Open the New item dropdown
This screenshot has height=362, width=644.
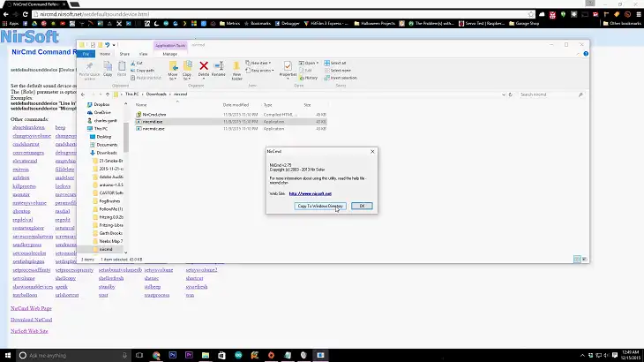[x=258, y=64]
